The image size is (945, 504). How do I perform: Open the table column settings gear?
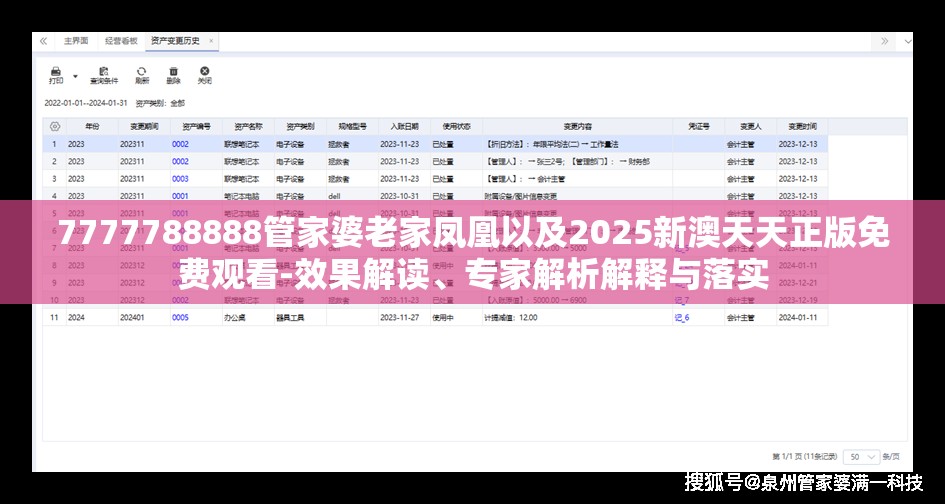point(54,127)
